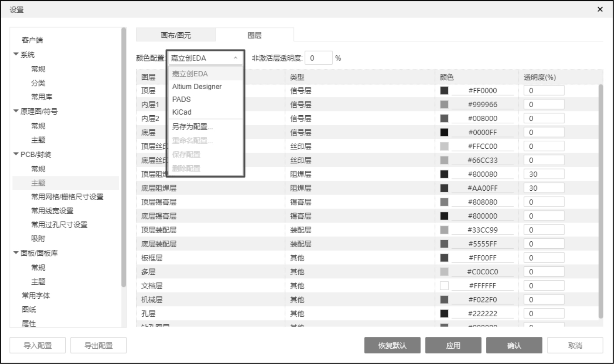Click the 透明度(%) column header

coord(540,77)
